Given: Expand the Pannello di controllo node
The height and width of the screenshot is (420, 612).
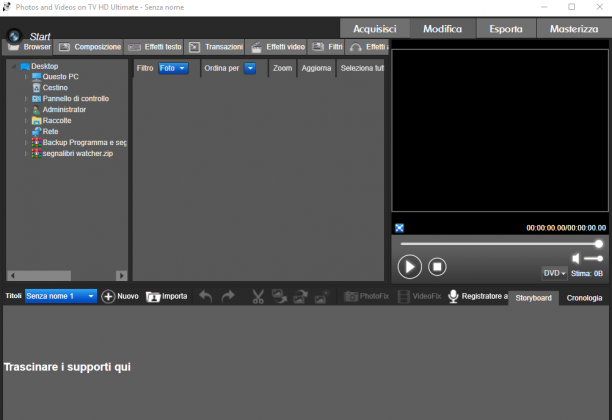Looking at the screenshot, I should click(26, 99).
